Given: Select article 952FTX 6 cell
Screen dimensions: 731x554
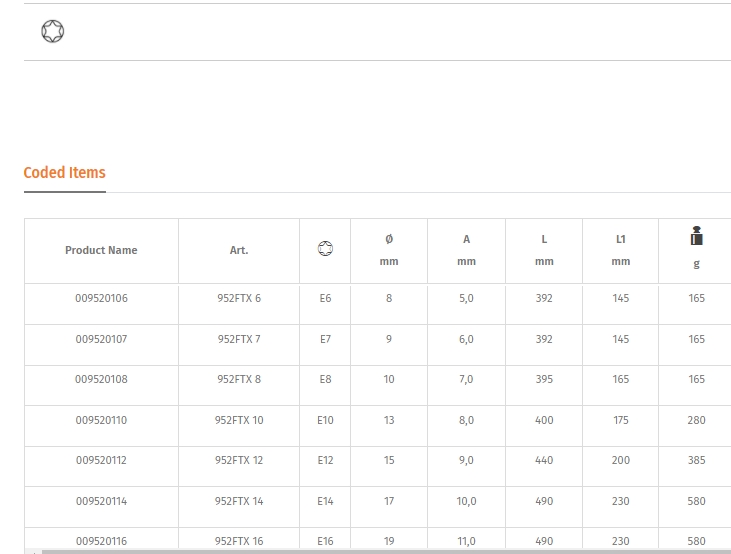Looking at the screenshot, I should (239, 304).
